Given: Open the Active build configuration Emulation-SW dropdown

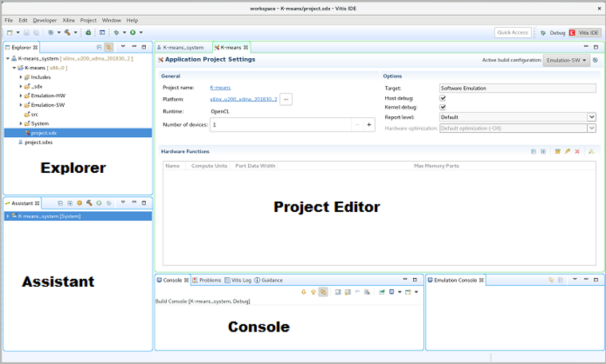Looking at the screenshot, I should (566, 61).
